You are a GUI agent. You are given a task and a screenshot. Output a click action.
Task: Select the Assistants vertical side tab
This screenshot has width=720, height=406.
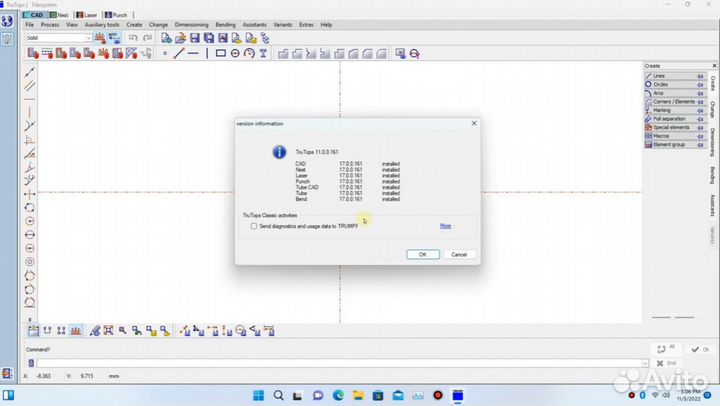click(x=713, y=205)
